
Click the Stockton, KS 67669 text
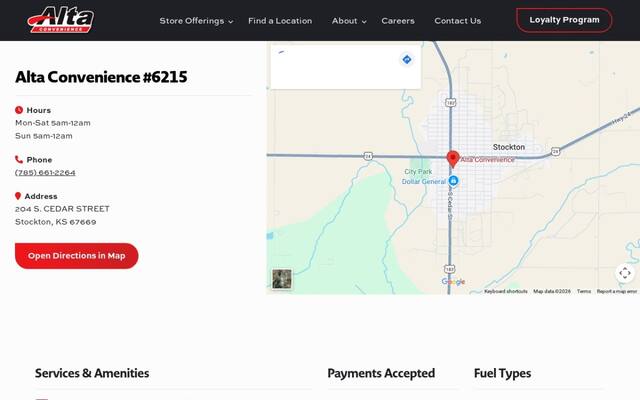(x=56, y=222)
